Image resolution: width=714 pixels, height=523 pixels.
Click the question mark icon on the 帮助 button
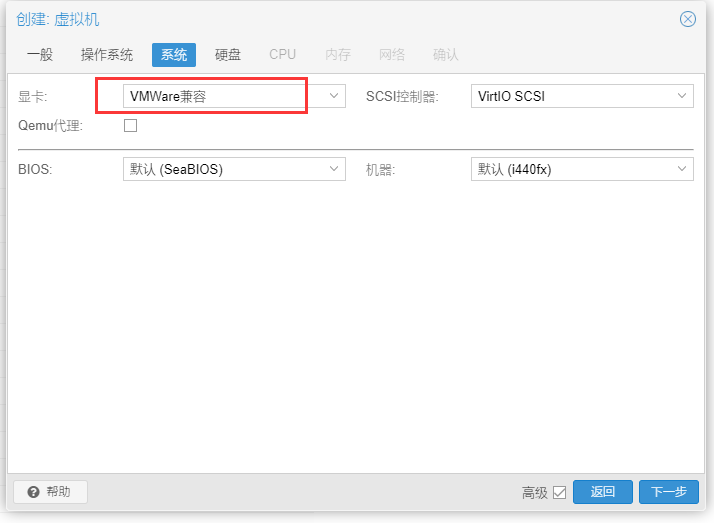[33, 492]
